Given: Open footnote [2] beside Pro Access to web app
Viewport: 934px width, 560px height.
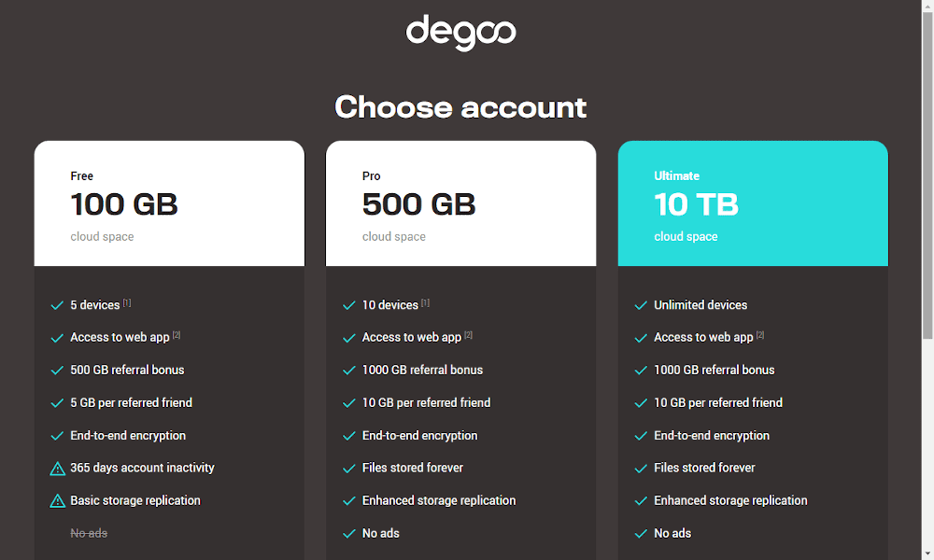Looking at the screenshot, I should pos(468,335).
